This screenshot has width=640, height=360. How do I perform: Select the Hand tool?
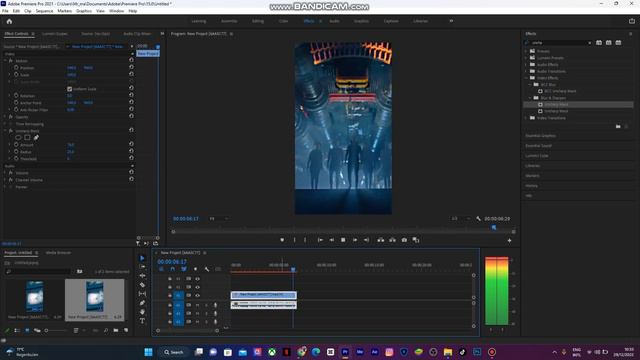tap(142, 312)
